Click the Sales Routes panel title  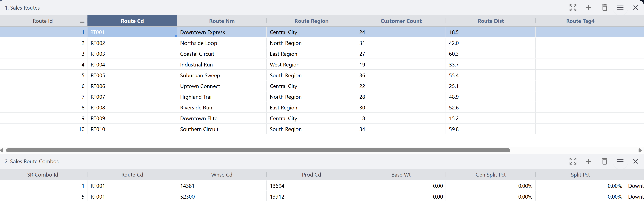22,8
